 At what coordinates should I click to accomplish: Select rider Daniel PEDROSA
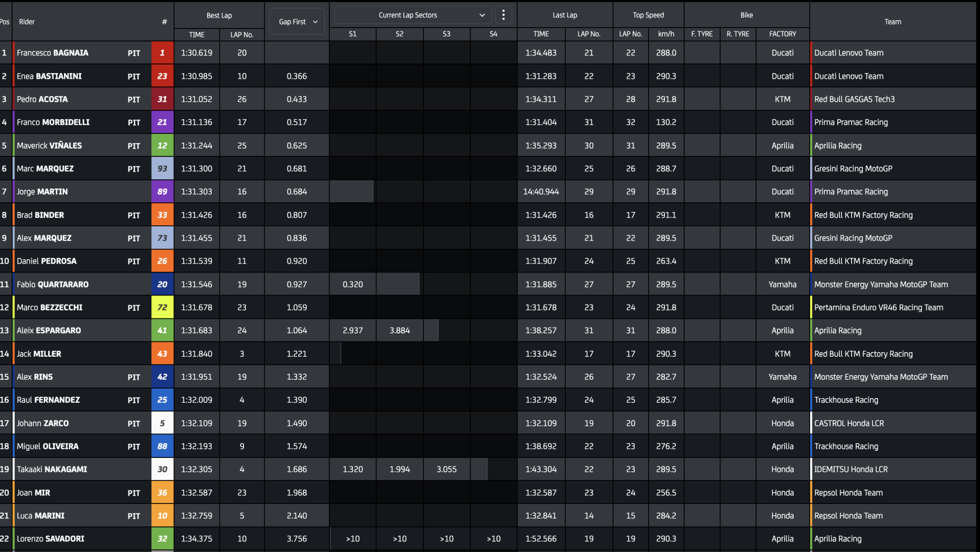point(47,261)
